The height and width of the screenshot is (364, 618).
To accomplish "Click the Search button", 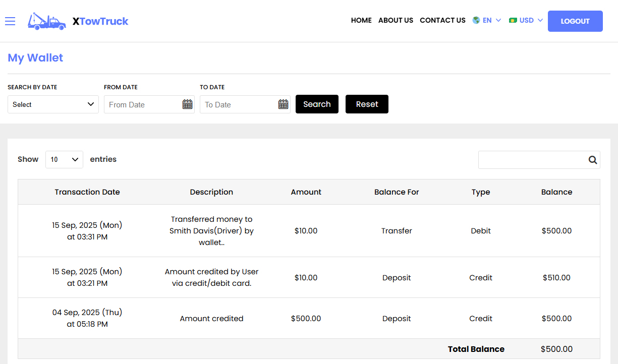I will click(x=317, y=104).
